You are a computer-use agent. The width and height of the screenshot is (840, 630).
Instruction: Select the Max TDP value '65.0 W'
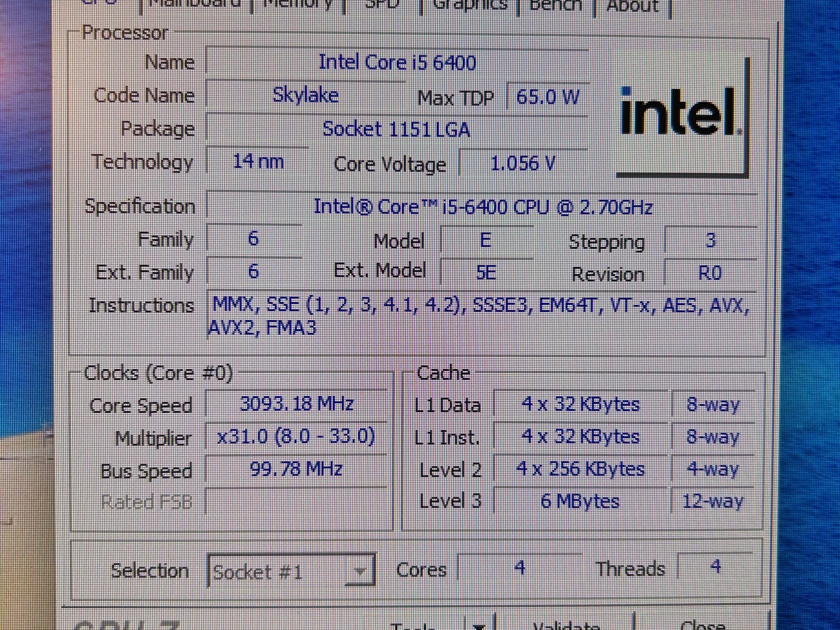click(x=548, y=98)
